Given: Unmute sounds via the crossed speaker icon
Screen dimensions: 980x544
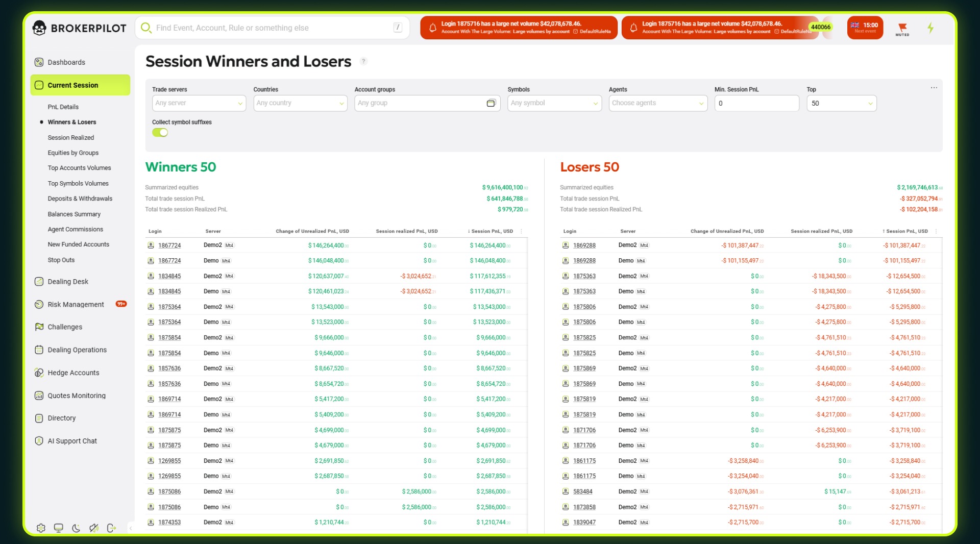Looking at the screenshot, I should 94,528.
